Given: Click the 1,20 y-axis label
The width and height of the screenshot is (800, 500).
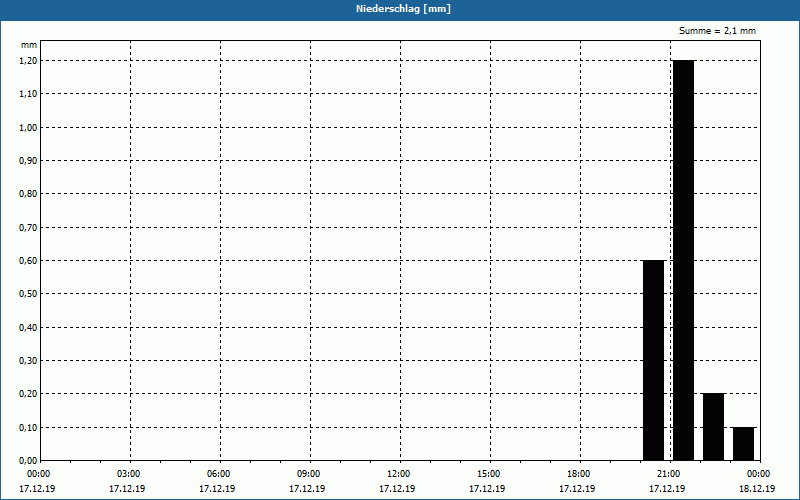Looking at the screenshot, I should [28, 61].
